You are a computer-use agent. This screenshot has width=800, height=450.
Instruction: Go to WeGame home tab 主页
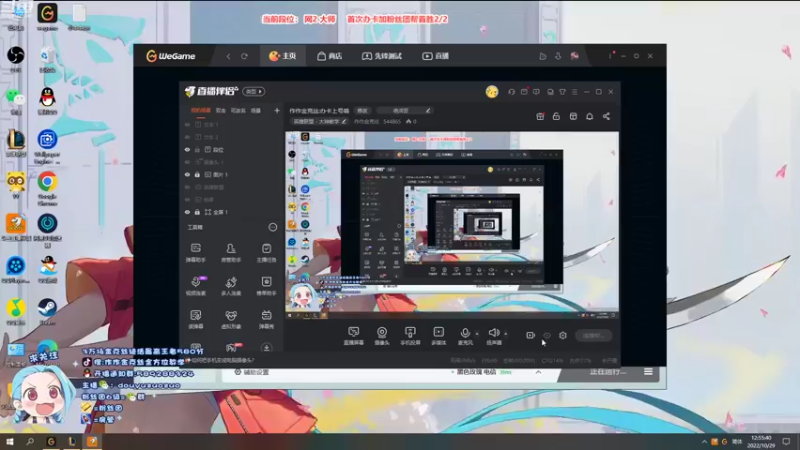click(283, 56)
